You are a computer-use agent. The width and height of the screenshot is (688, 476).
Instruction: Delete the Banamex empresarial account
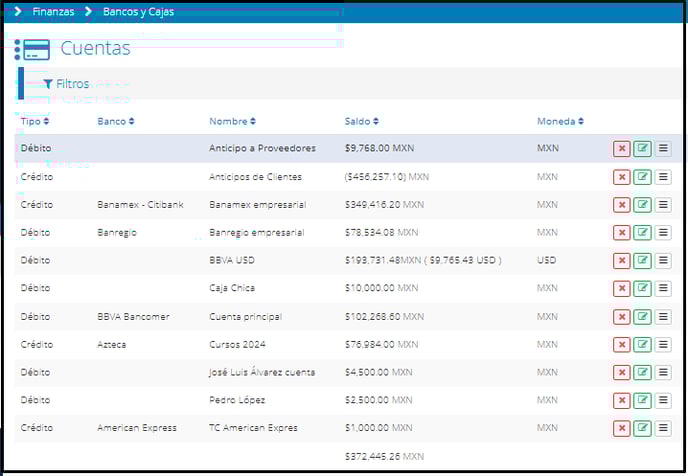click(622, 205)
